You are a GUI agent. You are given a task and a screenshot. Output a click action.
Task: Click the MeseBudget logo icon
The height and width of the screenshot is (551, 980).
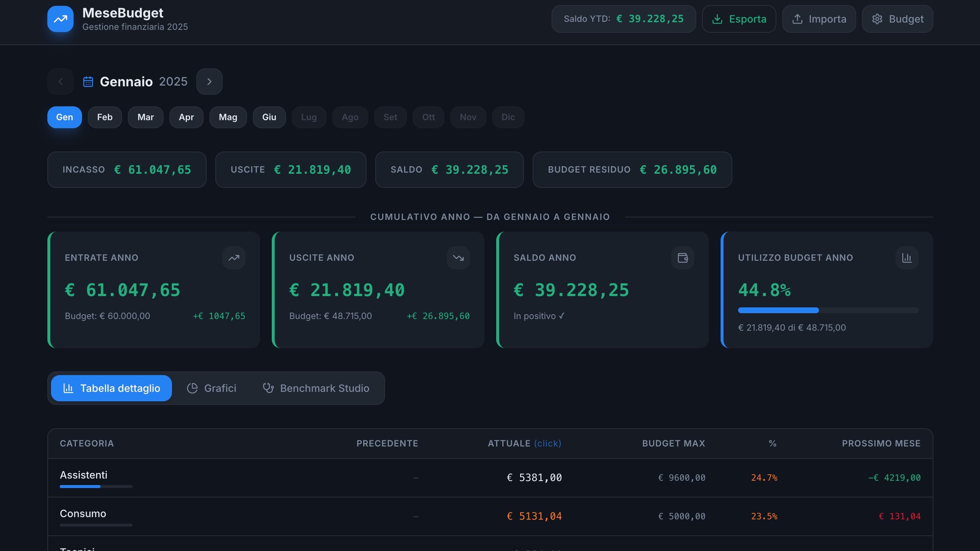coord(60,19)
